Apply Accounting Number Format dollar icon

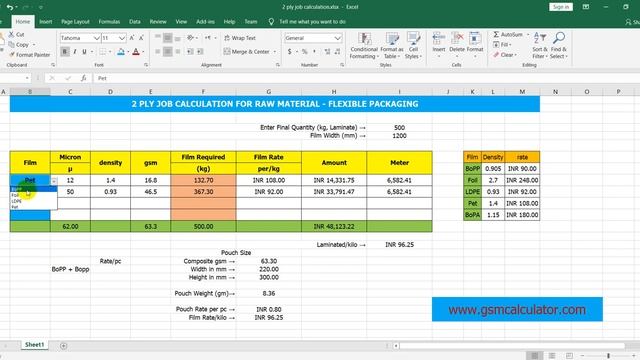click(289, 51)
